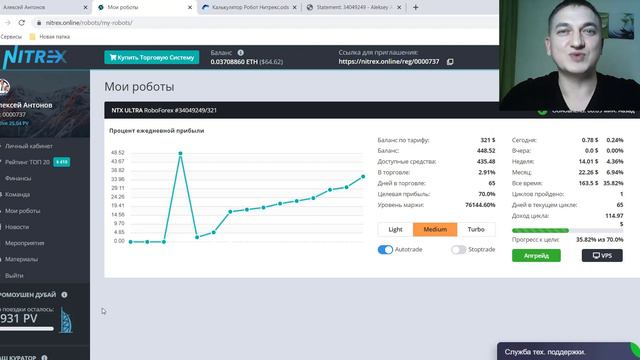Viewport: 640px width, 360px height.
Task: Click the cycle progress bar
Action: [567, 231]
